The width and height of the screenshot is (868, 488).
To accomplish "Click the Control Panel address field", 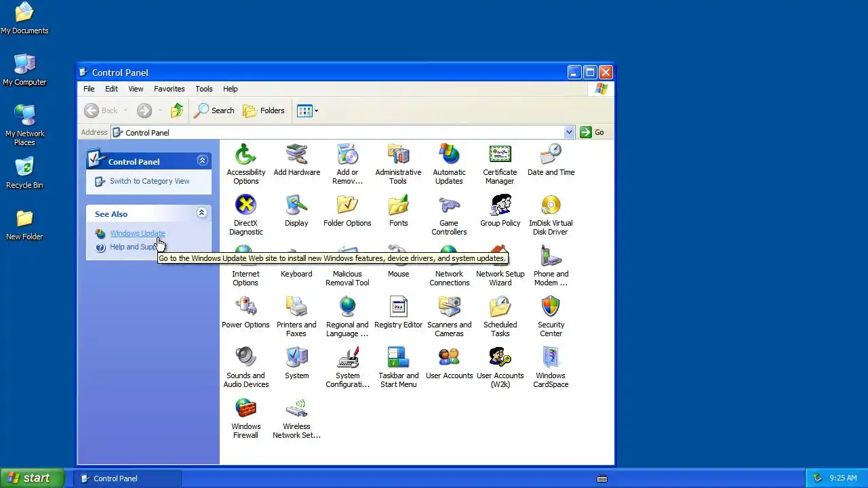I will 343,132.
